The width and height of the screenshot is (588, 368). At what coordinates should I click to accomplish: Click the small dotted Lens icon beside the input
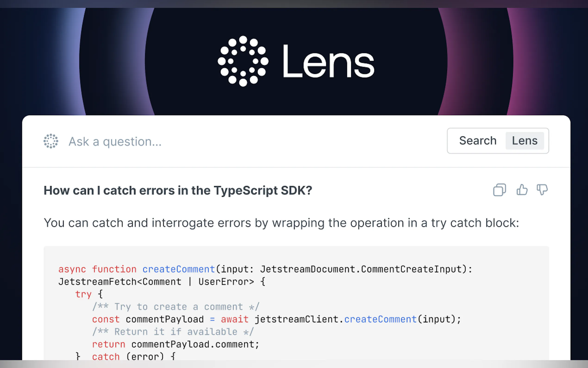click(x=51, y=141)
